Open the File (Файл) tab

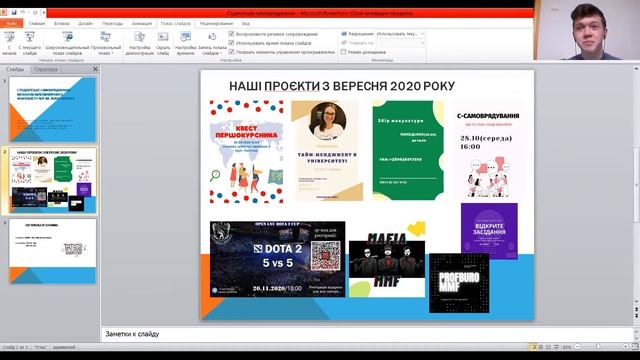point(11,24)
